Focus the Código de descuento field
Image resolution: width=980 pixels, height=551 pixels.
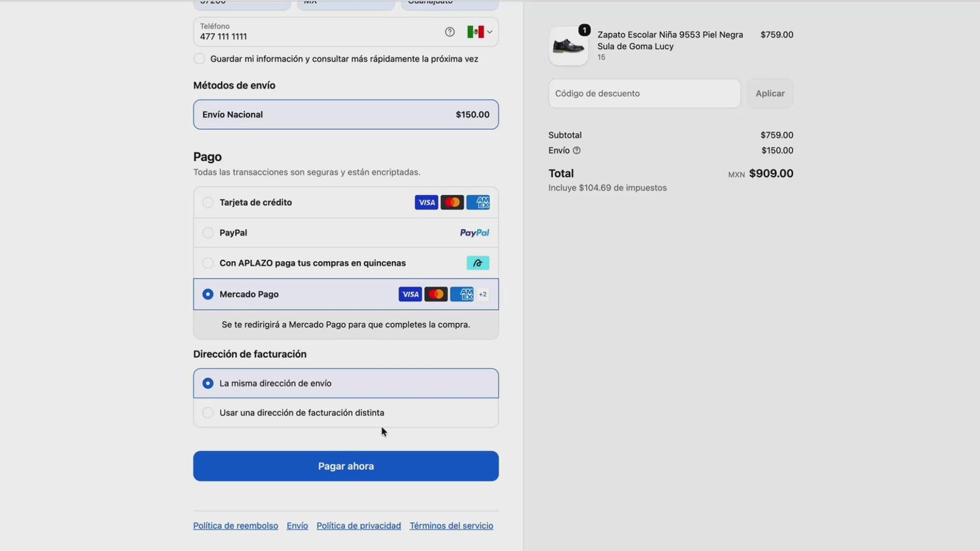[644, 93]
